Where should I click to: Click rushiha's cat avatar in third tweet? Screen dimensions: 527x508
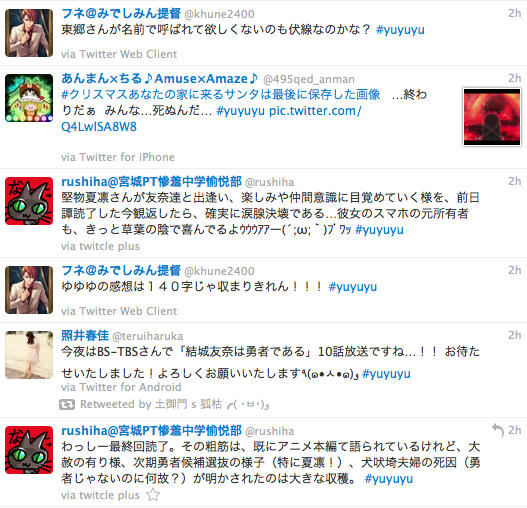click(x=29, y=201)
